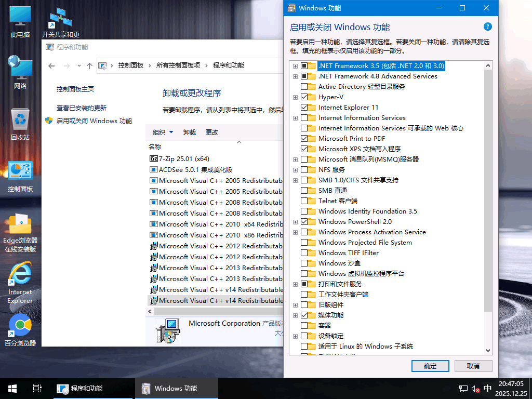532x399 pixels.
Task: Select the 控制面板 desktop icon
Action: (x=20, y=177)
